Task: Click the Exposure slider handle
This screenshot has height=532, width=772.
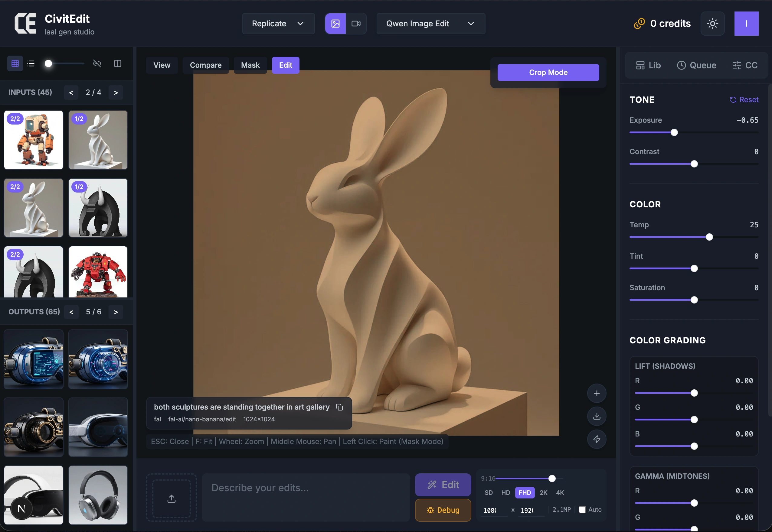Action: (674, 133)
